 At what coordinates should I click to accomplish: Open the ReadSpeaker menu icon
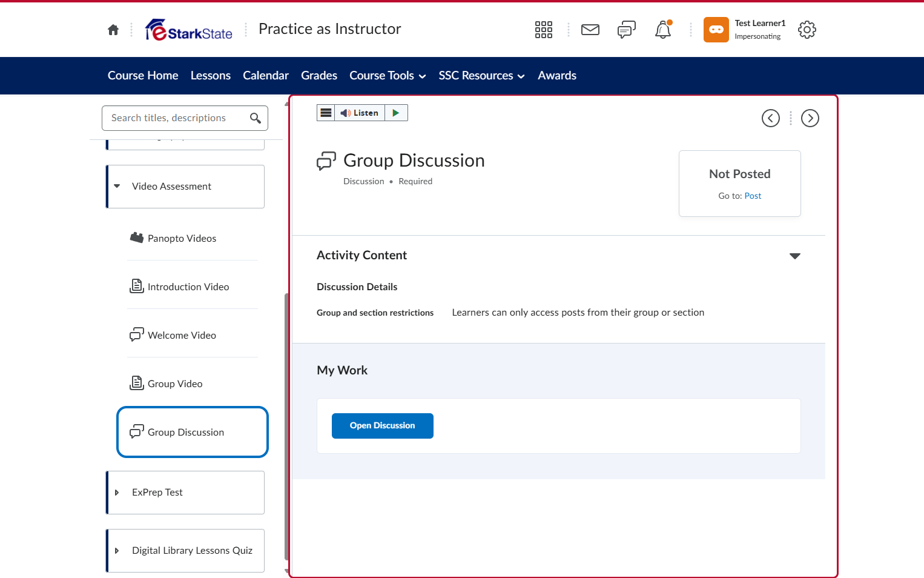pyautogui.click(x=326, y=113)
